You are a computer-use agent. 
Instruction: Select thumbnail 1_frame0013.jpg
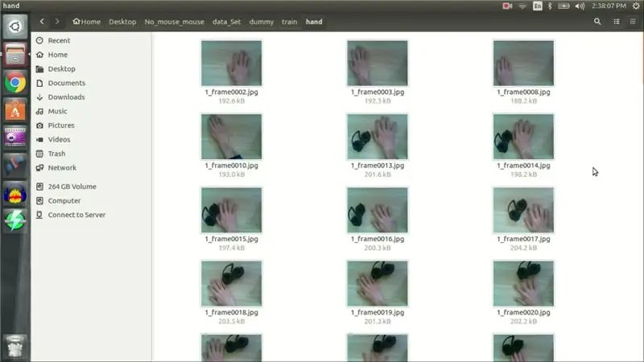click(378, 137)
